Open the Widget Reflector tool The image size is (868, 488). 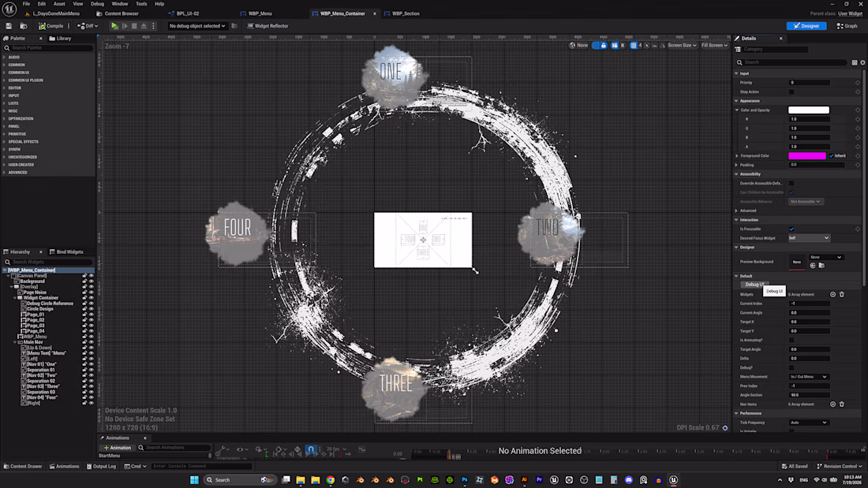tap(268, 26)
